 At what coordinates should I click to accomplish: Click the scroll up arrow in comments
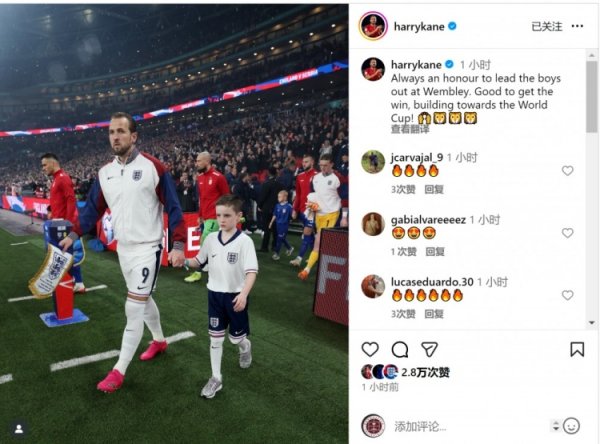click(x=592, y=55)
